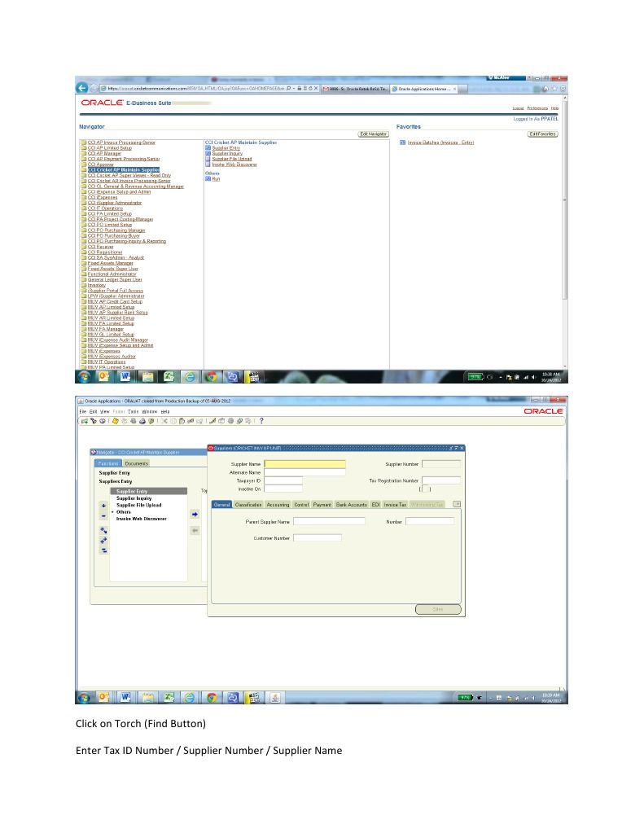644x833 pixels.
Task: Click the tab scroll arrow after Withholding Tax
Action: [x=457, y=504]
